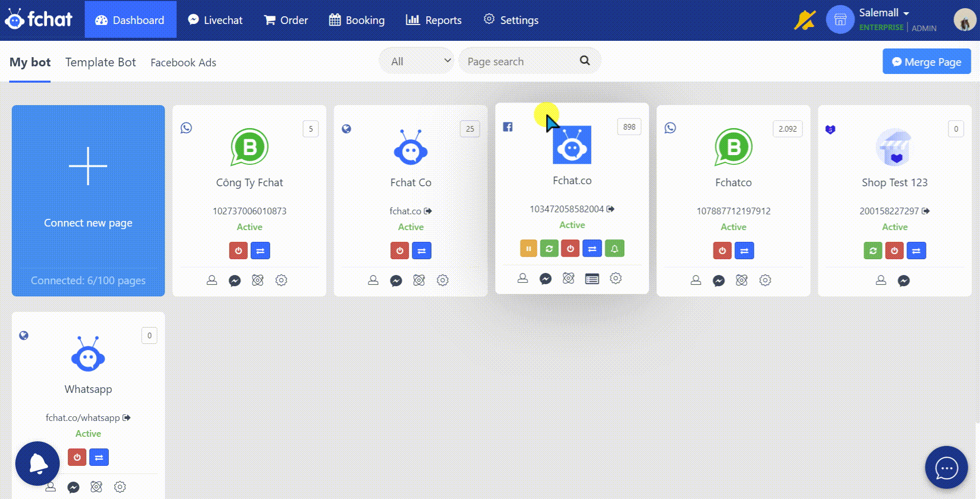Open messenger icon on Fchat.co card
The height and width of the screenshot is (499, 980).
click(546, 279)
